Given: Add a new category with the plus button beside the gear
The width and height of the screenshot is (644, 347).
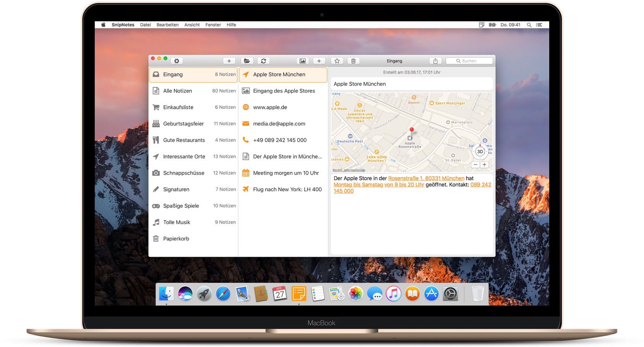Looking at the screenshot, I should click(229, 61).
